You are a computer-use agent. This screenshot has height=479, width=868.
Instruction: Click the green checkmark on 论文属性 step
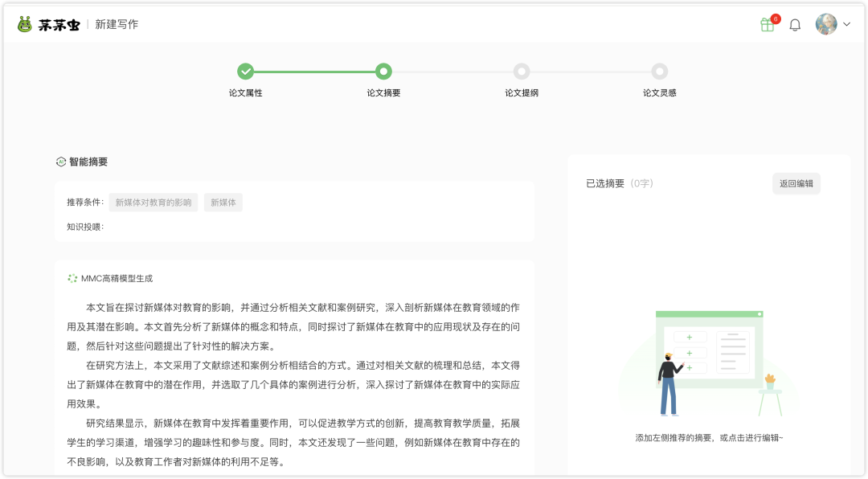(x=246, y=72)
